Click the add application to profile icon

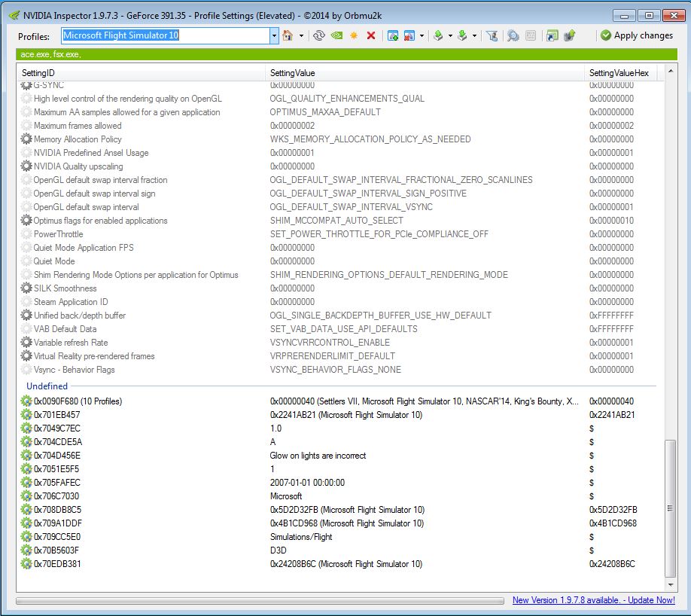coord(393,35)
